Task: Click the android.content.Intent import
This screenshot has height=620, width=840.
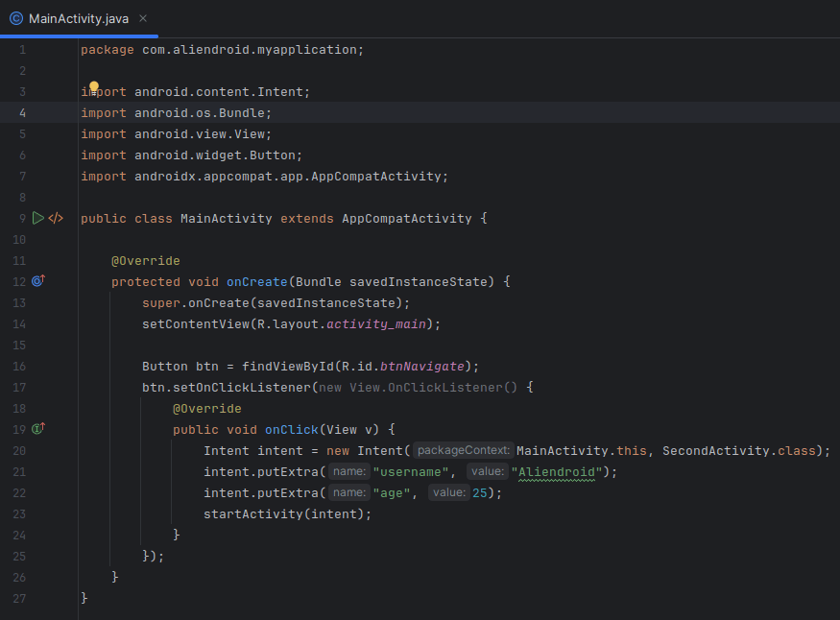Action: [x=219, y=92]
